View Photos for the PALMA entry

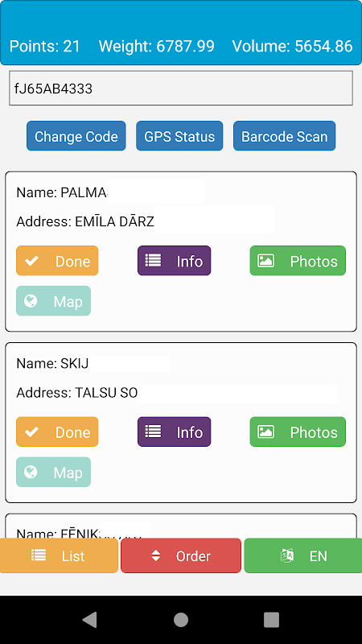click(x=298, y=260)
